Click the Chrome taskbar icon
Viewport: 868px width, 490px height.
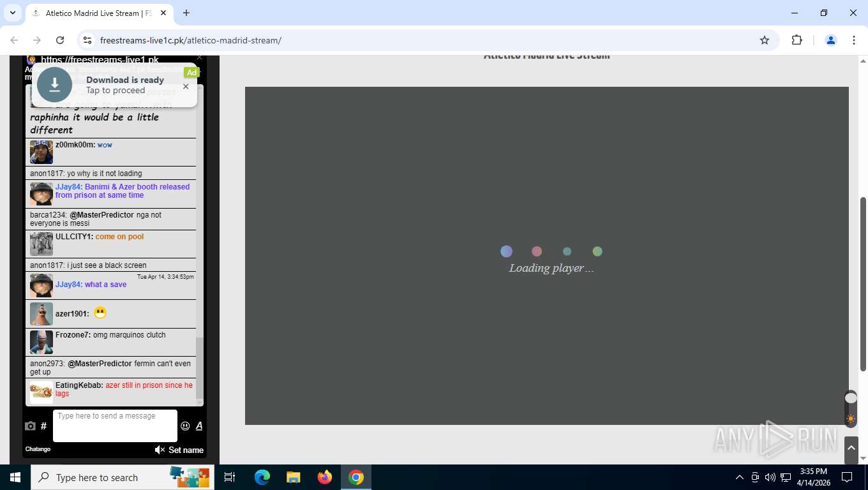(356, 477)
